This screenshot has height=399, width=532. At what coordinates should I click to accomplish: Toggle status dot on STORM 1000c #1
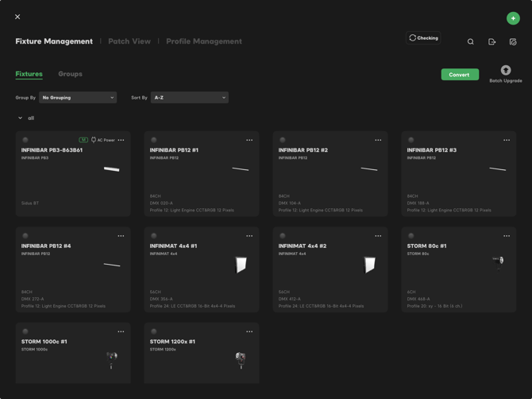pos(25,331)
